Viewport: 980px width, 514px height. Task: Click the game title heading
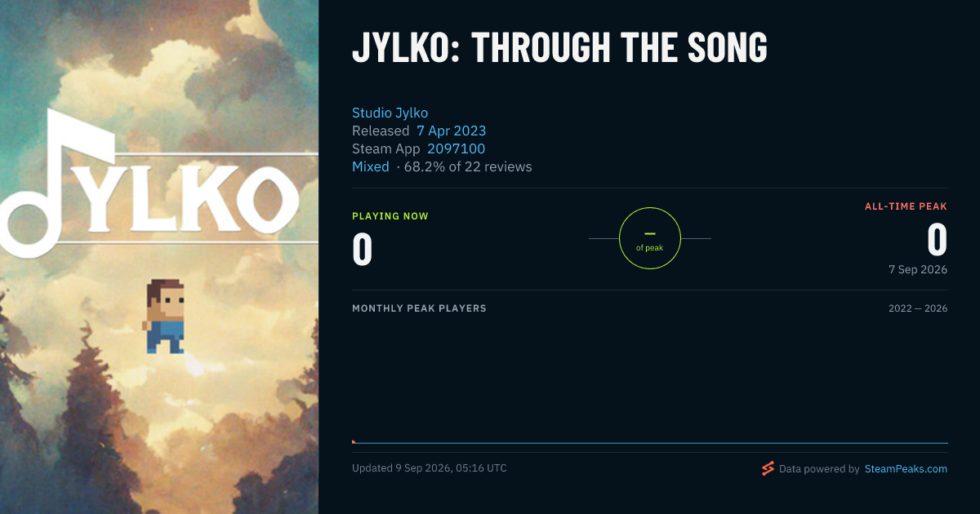point(559,48)
